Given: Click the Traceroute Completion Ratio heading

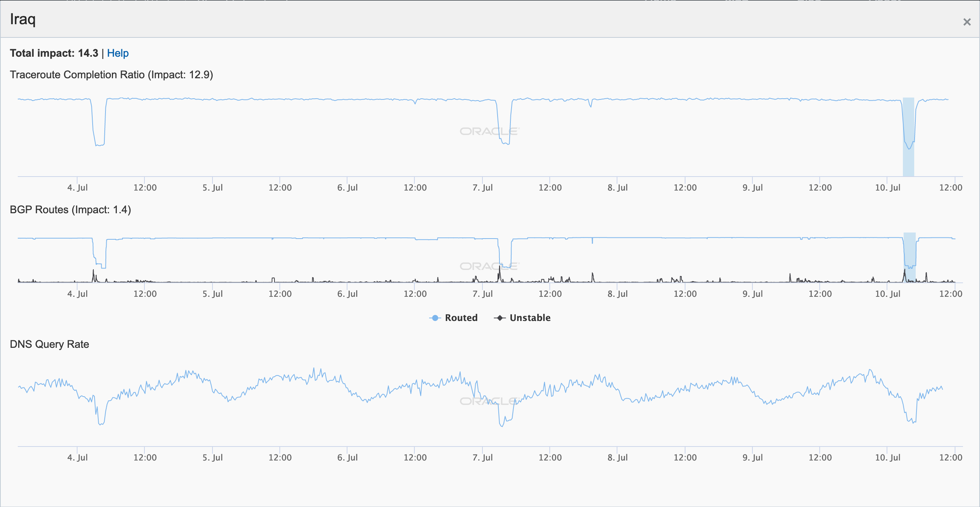Looking at the screenshot, I should click(x=111, y=74).
